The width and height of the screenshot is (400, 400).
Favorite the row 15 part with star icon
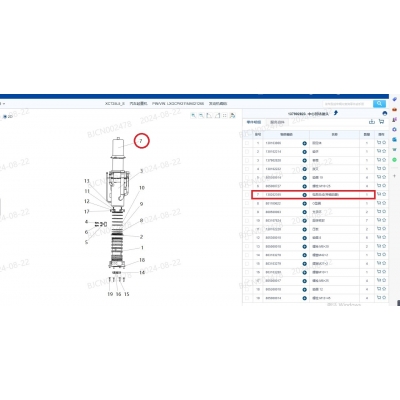coord(384,263)
